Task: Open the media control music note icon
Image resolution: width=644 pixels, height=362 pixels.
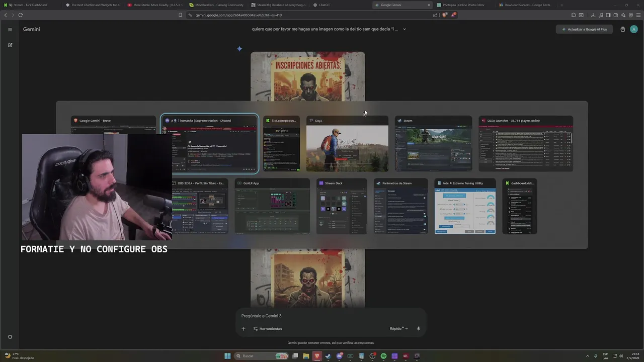Action: 601,15
